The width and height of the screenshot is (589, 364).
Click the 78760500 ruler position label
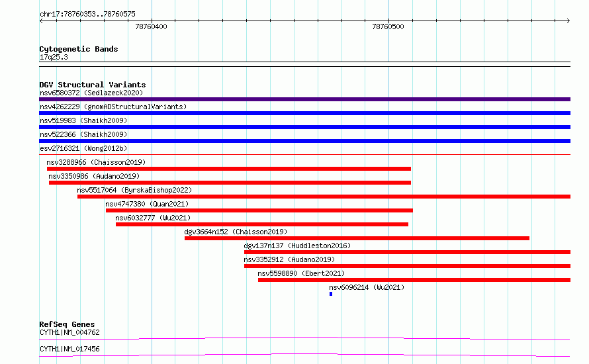[x=388, y=26]
